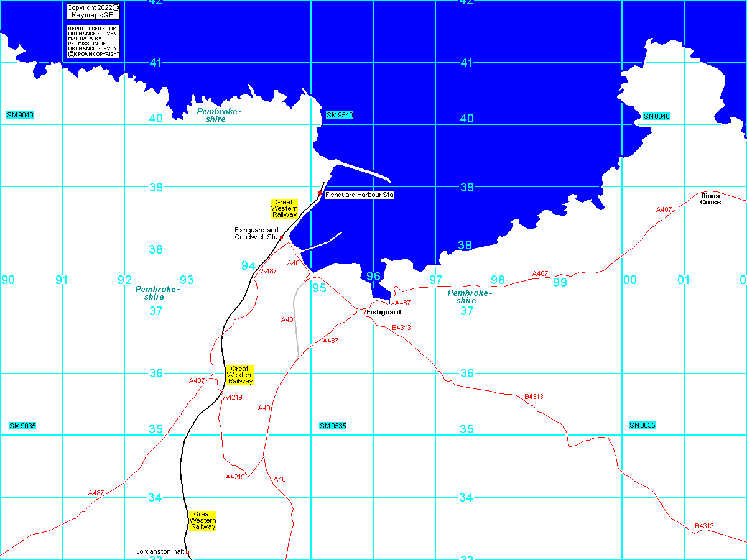The image size is (747, 560).
Task: Click the B4313 road label nearest Fishguard
Action: point(401,328)
